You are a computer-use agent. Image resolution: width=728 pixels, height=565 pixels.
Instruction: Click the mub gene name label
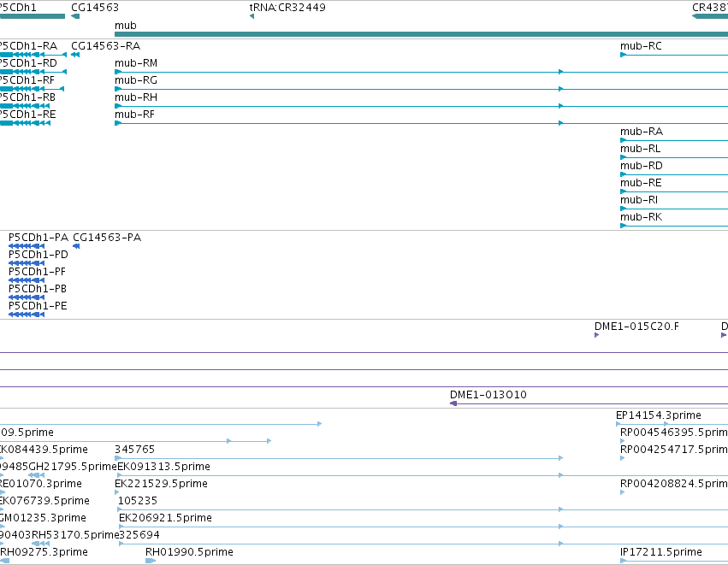point(126,26)
